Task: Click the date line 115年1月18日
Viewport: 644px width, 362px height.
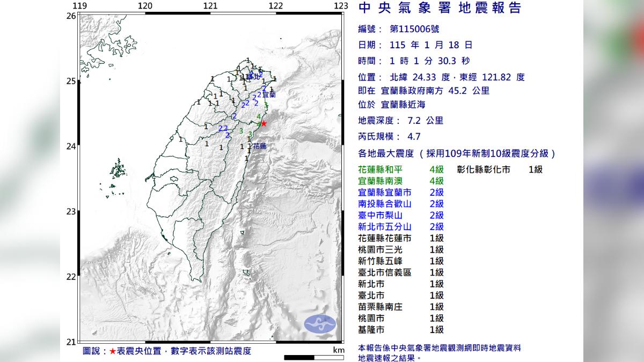Action: point(415,45)
